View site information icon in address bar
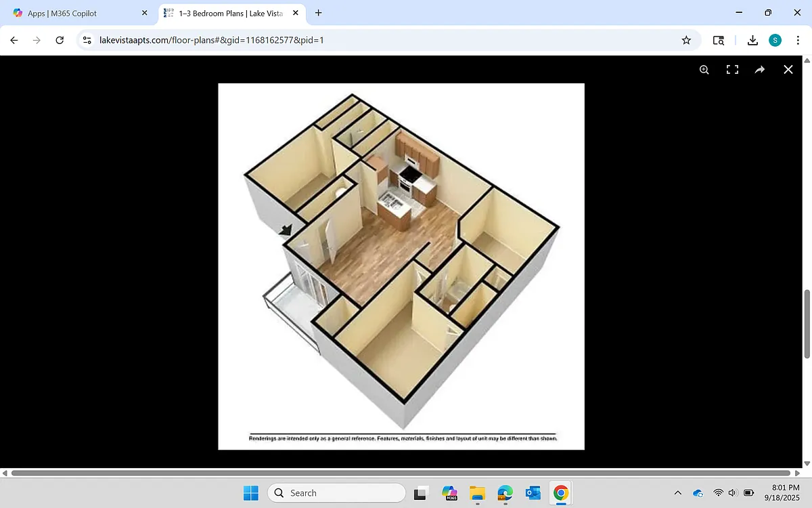The height and width of the screenshot is (508, 812). coord(87,40)
